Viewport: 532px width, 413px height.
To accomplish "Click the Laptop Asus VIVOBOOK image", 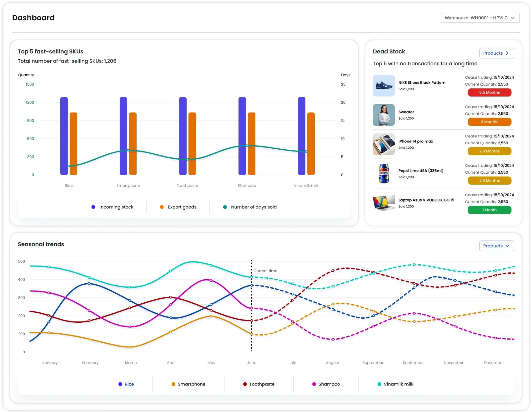I will pyautogui.click(x=384, y=203).
